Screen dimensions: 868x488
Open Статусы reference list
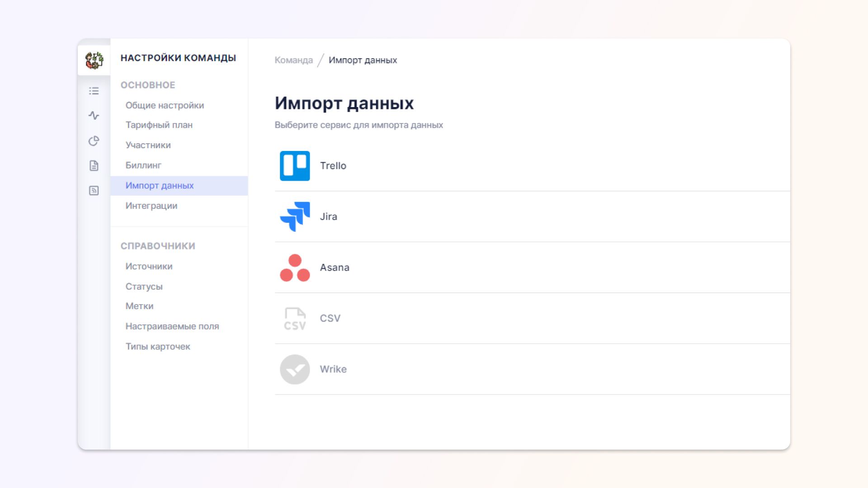pyautogui.click(x=144, y=286)
